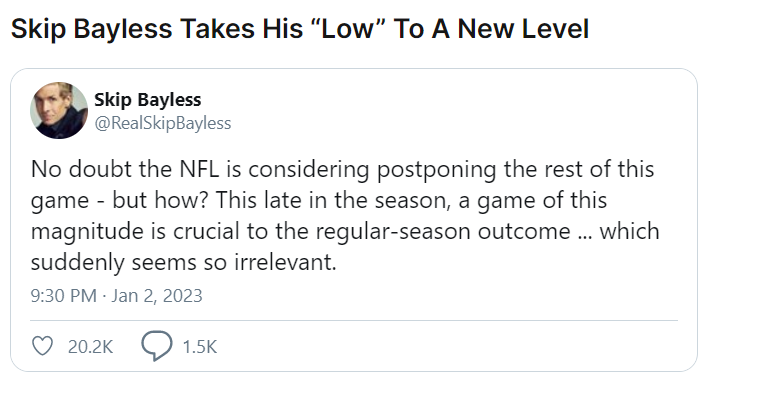Visit the @RealSkipBayless handle link
777x395 pixels.
[163, 123]
